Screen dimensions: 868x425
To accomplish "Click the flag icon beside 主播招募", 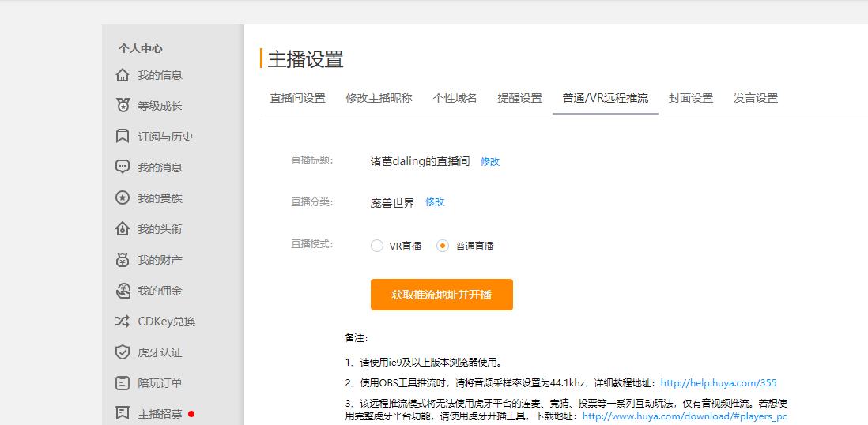I will coord(123,413).
